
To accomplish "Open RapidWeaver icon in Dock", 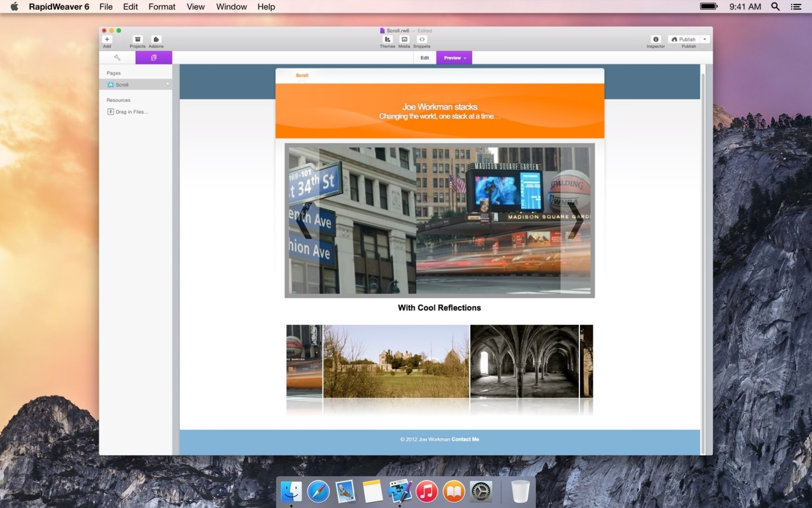I will click(399, 491).
